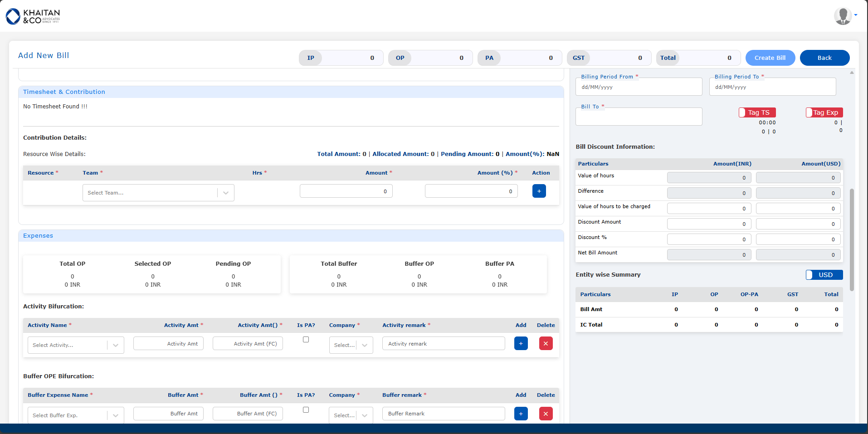Open the Select Team dropdown
Image resolution: width=868 pixels, height=434 pixels.
click(x=158, y=193)
